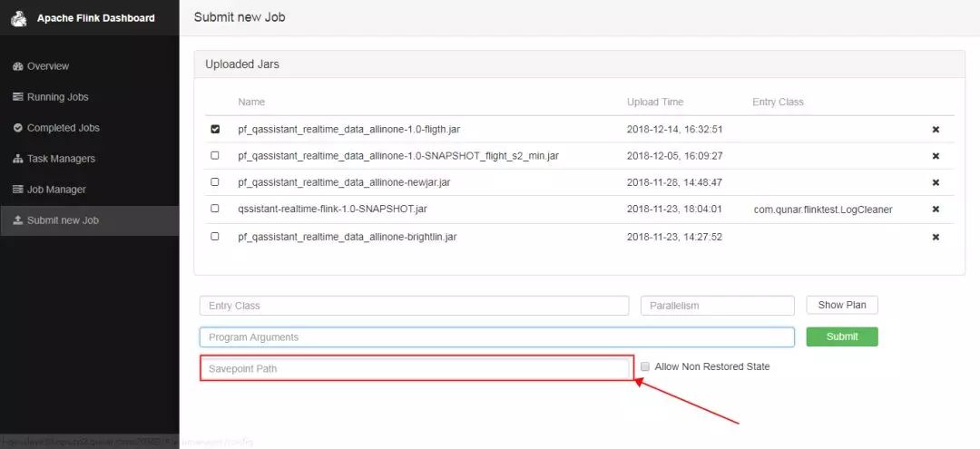Click the Running Jobs list icon
This screenshot has width=980, height=449.
click(x=17, y=97)
